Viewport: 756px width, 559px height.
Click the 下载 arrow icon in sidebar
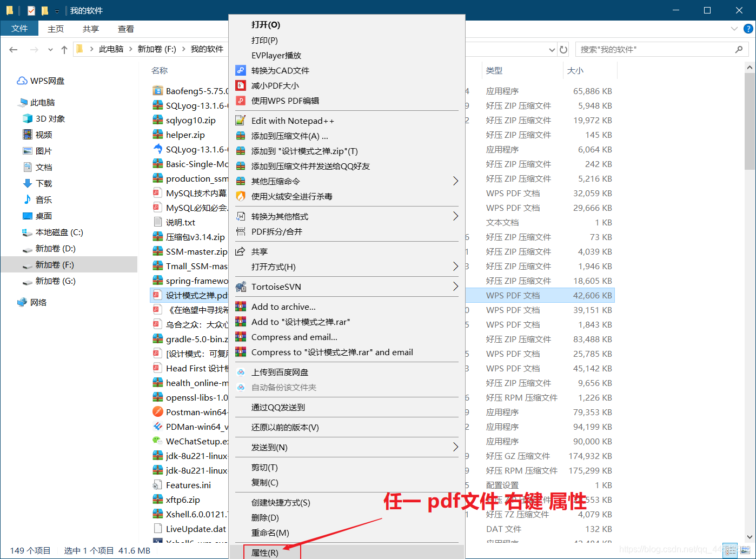click(28, 183)
